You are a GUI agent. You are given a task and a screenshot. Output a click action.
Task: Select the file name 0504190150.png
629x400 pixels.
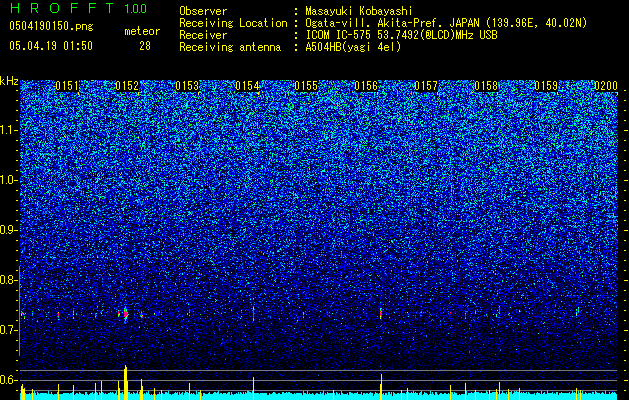pos(51,26)
